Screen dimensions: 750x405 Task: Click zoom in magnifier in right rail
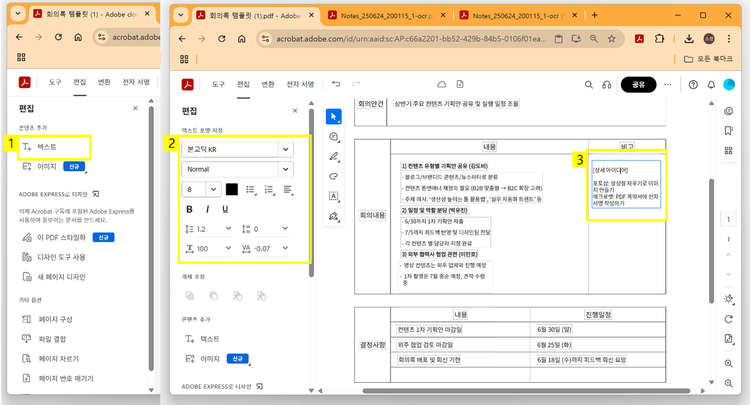(728, 363)
